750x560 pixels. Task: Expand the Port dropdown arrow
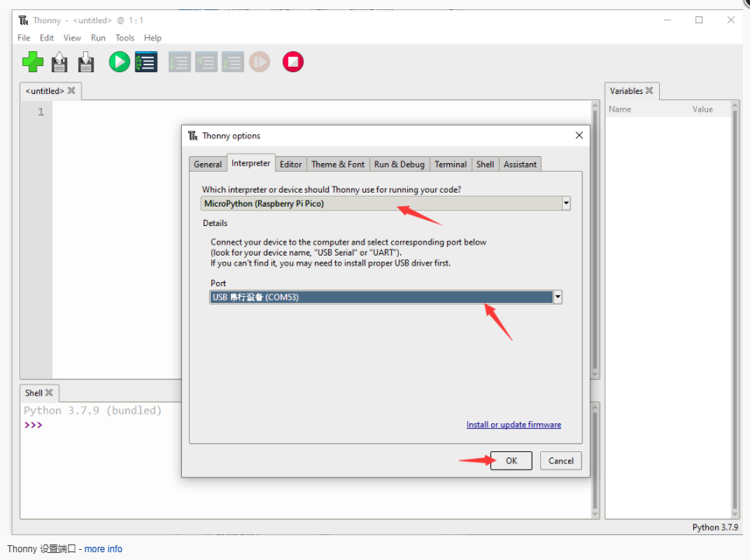[557, 297]
